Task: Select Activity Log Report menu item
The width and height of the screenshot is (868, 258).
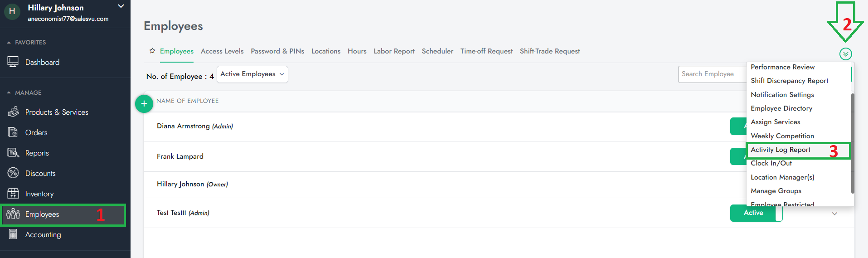Action: pyautogui.click(x=781, y=150)
